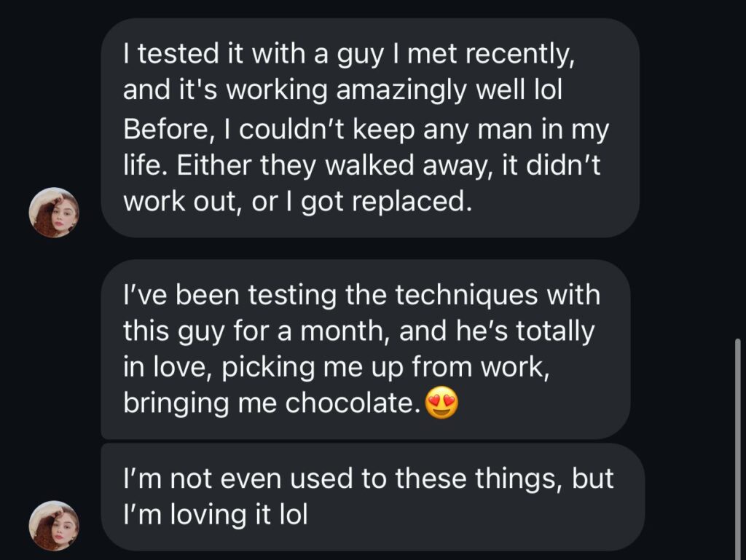Click the line 'this guy for a month, and he's totally'

[x=358, y=331]
